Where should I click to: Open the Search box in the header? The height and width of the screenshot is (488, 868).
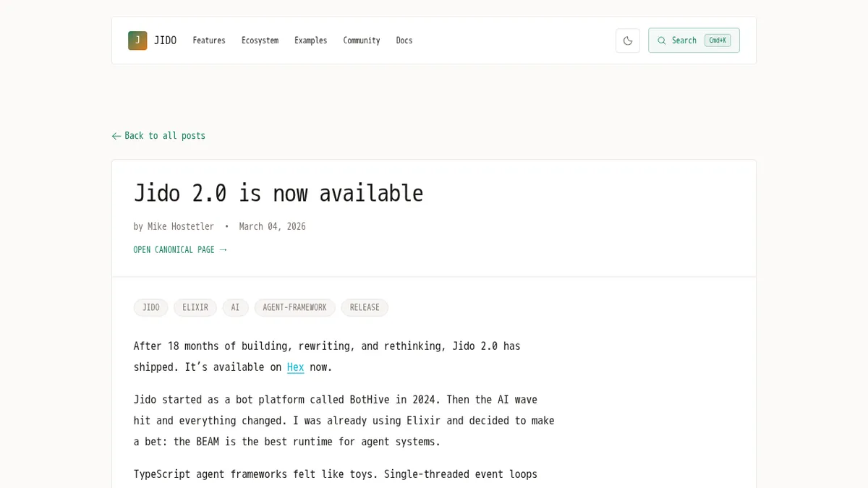coord(684,40)
